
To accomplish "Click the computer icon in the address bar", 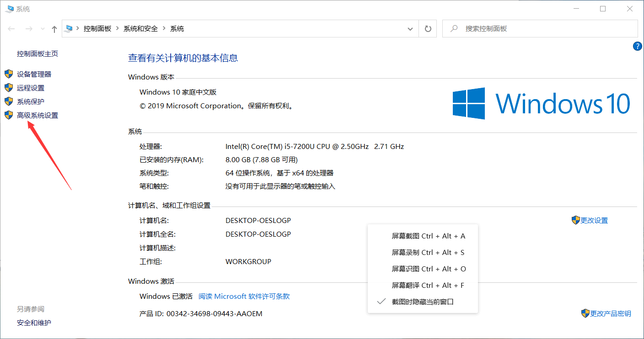I will pyautogui.click(x=69, y=29).
